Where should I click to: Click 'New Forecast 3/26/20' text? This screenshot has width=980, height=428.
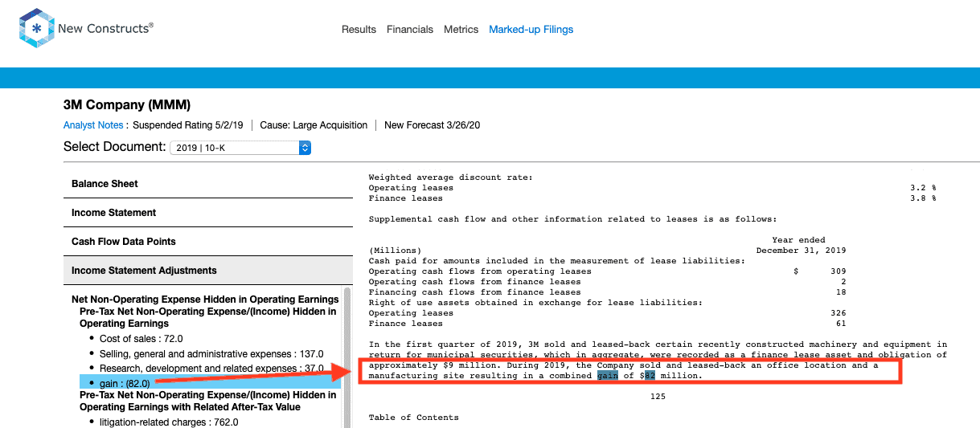pyautogui.click(x=433, y=125)
